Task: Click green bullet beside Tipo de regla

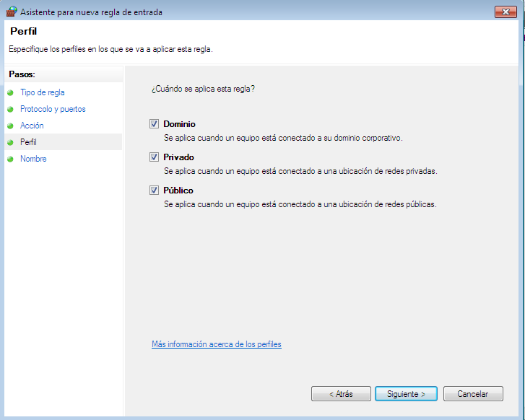Action: point(10,93)
